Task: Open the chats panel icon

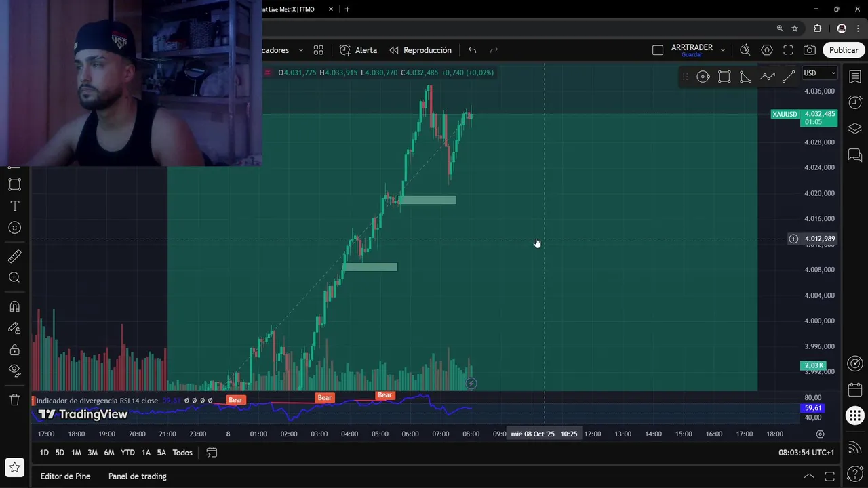Action: (855, 155)
